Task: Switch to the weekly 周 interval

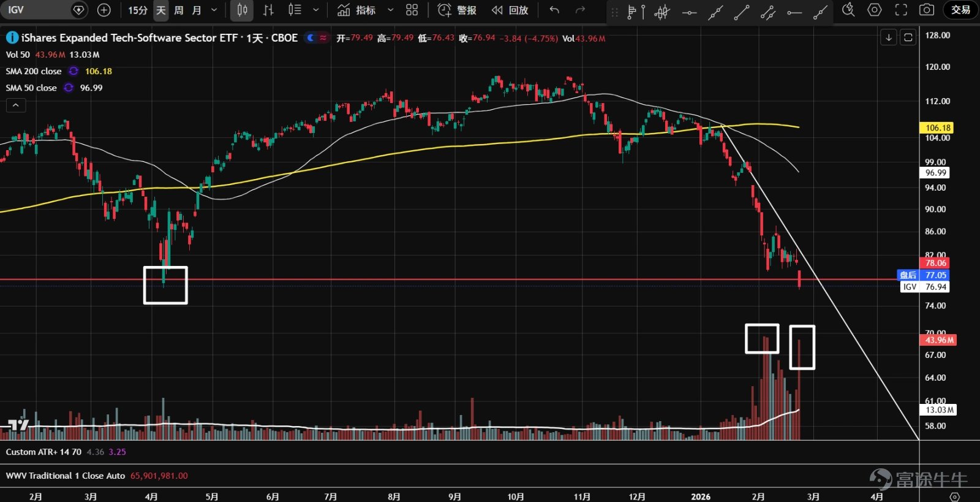Action: click(179, 10)
